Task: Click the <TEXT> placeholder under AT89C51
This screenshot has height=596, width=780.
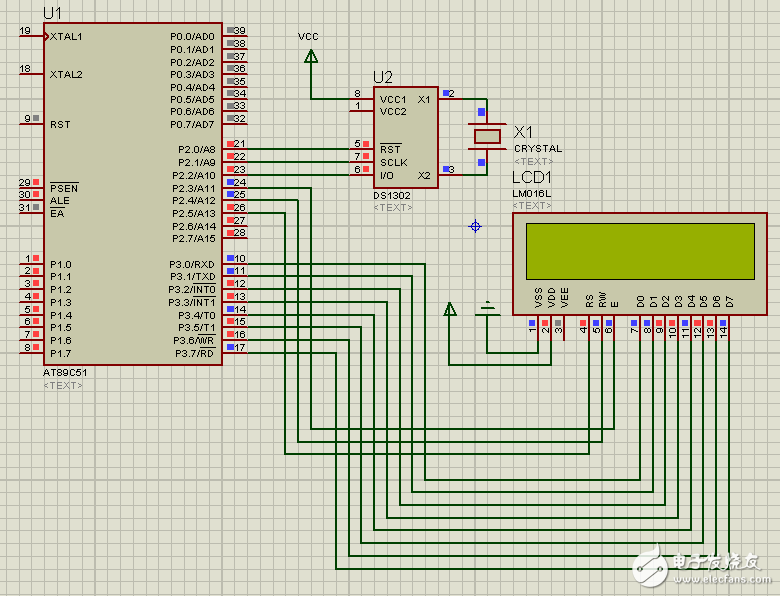Action: click(63, 385)
